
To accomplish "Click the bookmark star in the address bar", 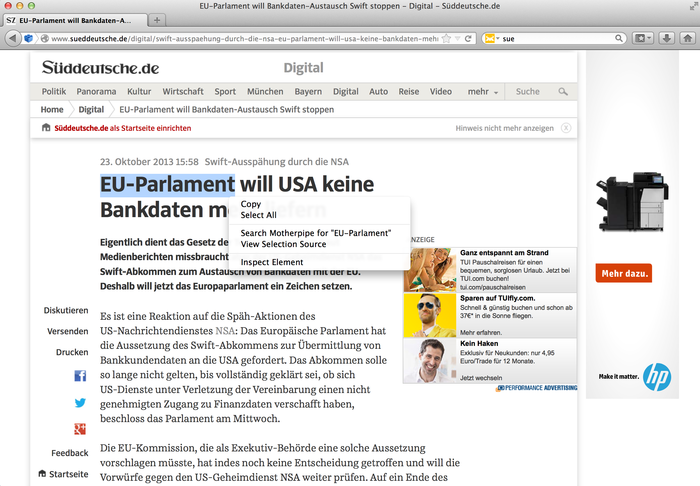I will coord(446,39).
